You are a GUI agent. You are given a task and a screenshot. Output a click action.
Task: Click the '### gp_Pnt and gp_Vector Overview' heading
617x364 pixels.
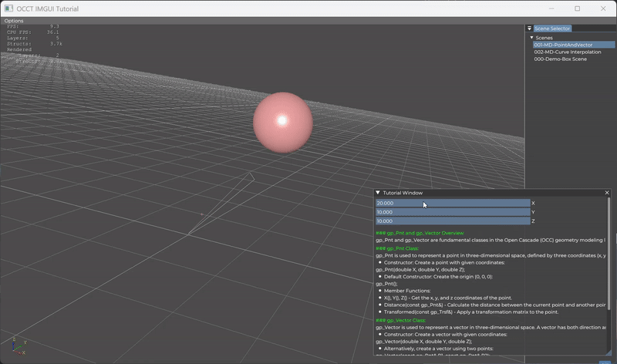click(420, 233)
